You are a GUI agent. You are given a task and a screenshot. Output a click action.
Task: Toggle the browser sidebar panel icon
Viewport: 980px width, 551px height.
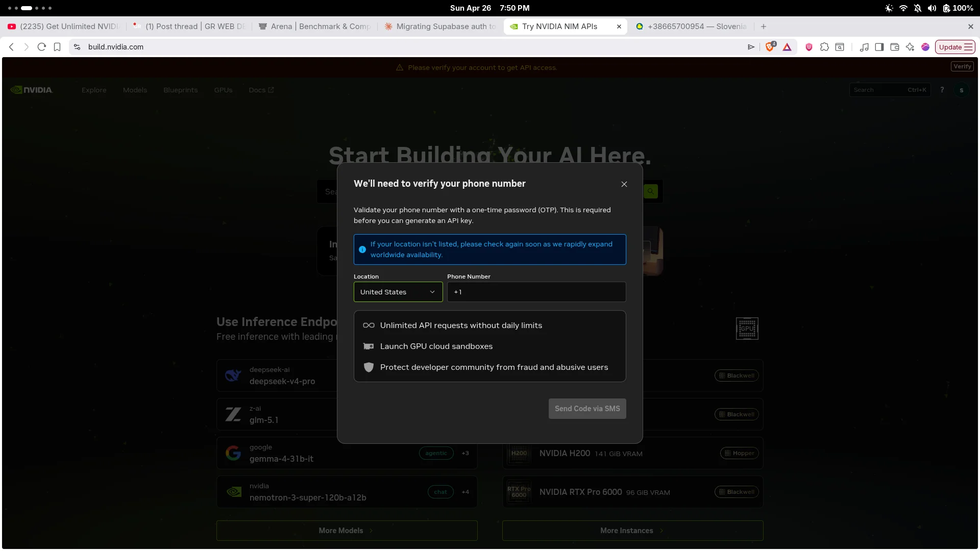coord(879,47)
